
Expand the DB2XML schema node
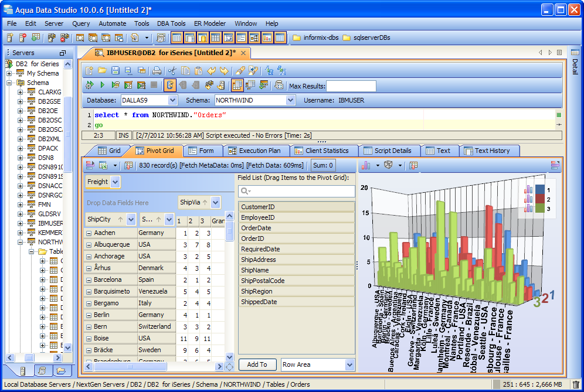[20, 139]
